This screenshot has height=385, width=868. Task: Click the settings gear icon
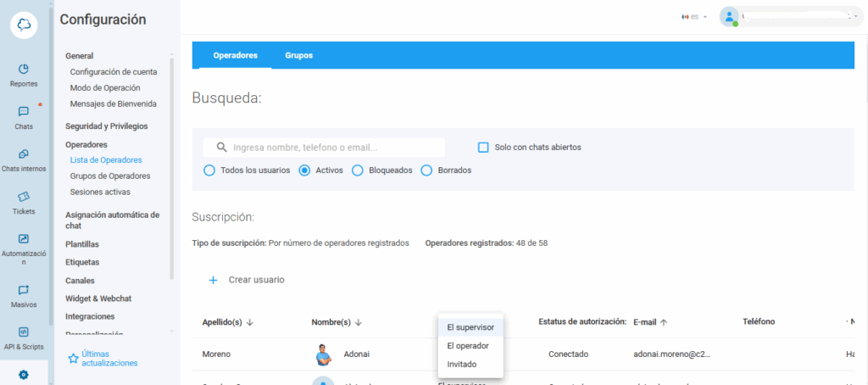[23, 375]
